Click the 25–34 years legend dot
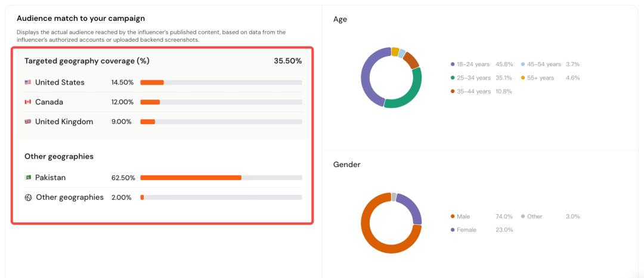644x278 pixels. click(x=453, y=78)
